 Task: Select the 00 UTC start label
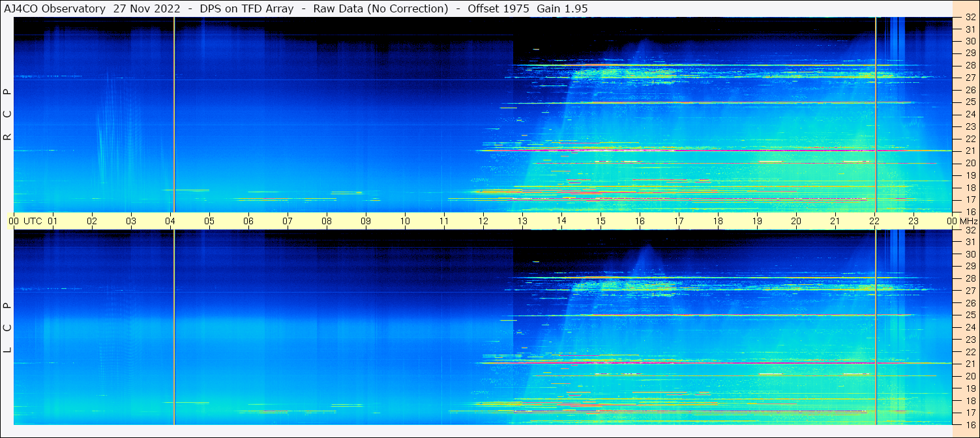pyautogui.click(x=25, y=221)
